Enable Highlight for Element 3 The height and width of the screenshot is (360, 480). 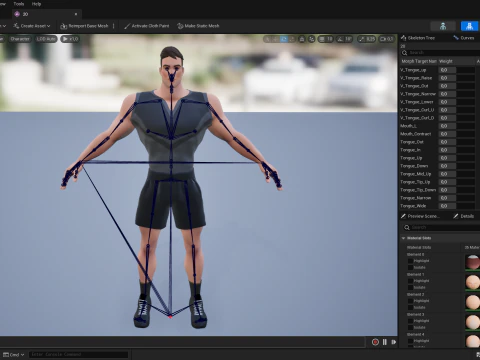click(x=410, y=321)
